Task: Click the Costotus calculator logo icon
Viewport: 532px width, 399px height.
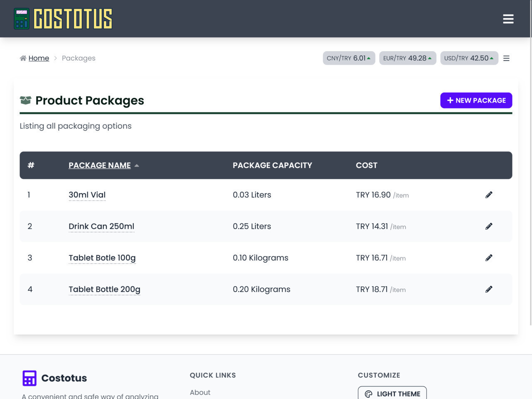Action: tap(22, 19)
